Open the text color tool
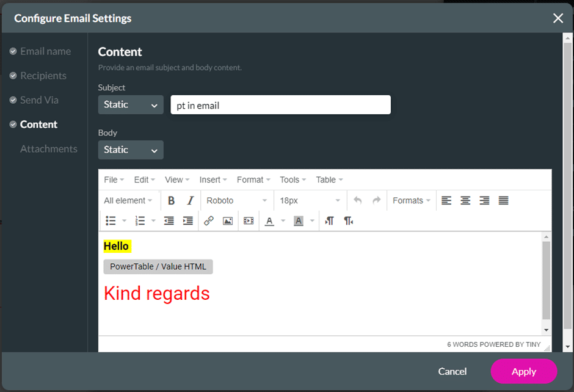 click(269, 220)
